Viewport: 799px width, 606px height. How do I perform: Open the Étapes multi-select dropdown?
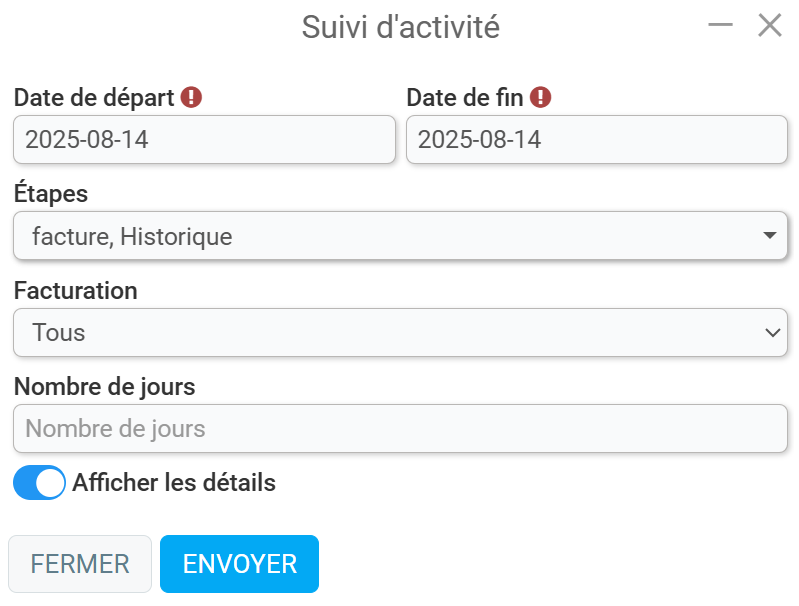[x=400, y=236]
